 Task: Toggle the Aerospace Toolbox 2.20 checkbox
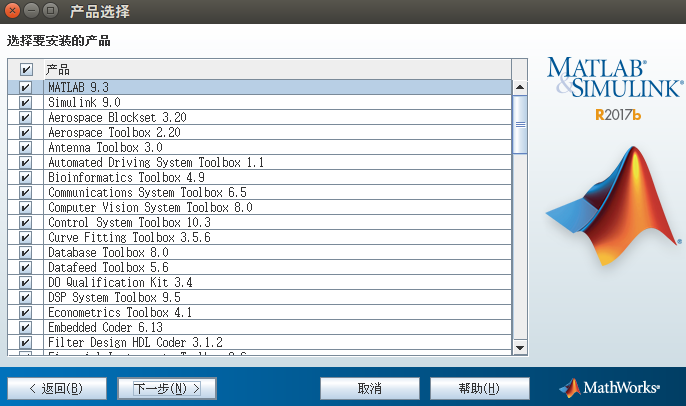pos(25,133)
